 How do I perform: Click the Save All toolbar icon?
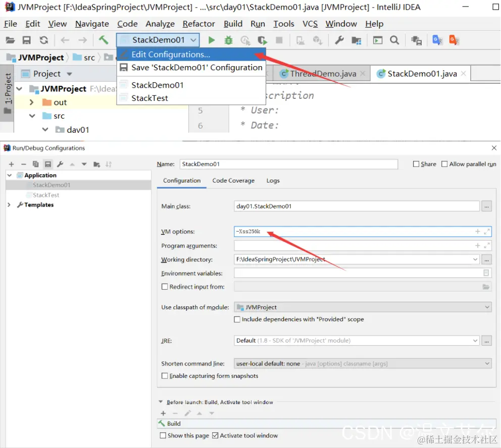(x=27, y=40)
